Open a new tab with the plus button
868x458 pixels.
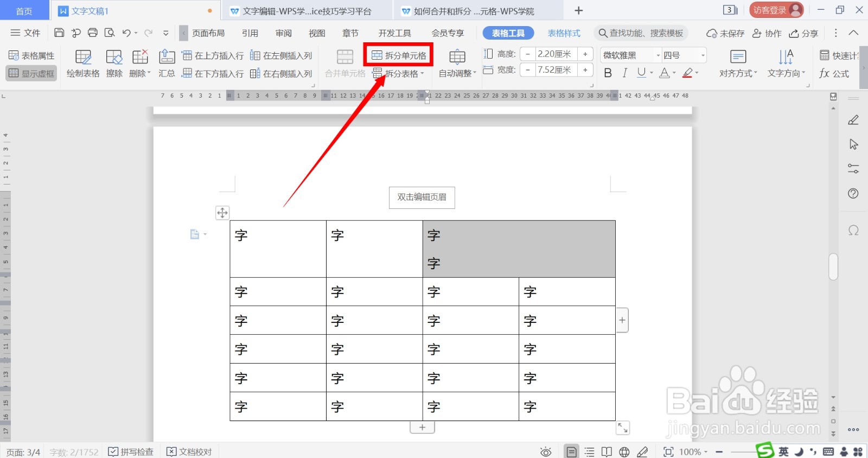click(579, 11)
